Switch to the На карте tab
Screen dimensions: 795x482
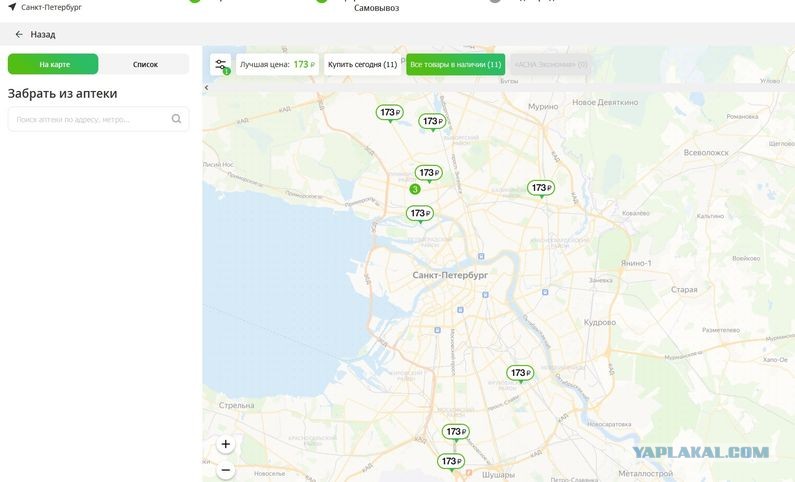click(54, 64)
